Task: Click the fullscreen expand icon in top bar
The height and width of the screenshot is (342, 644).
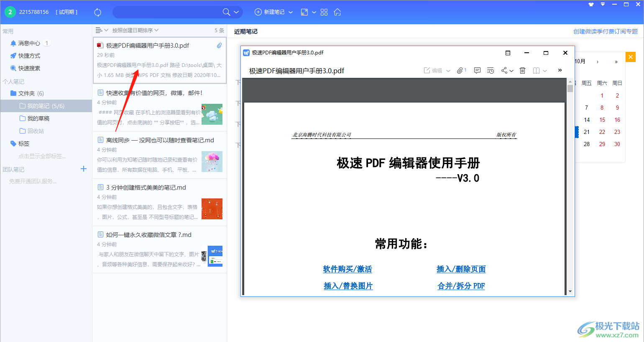Action: tap(304, 12)
